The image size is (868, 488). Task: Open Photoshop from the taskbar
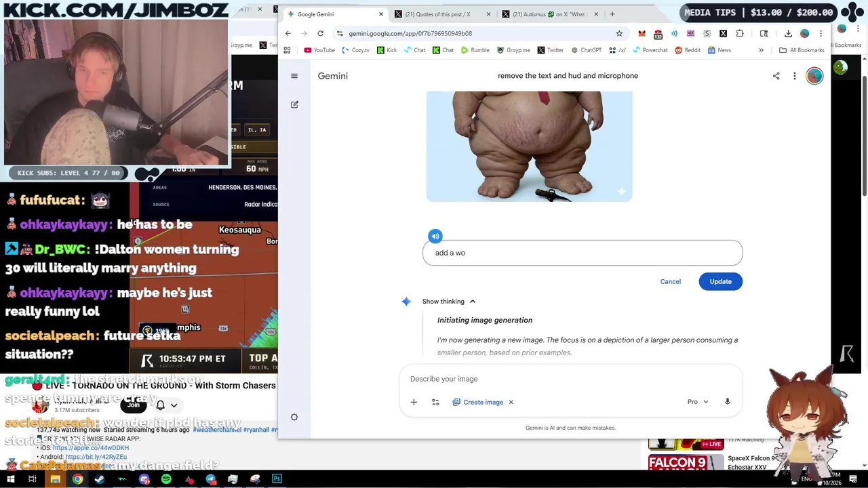277,479
